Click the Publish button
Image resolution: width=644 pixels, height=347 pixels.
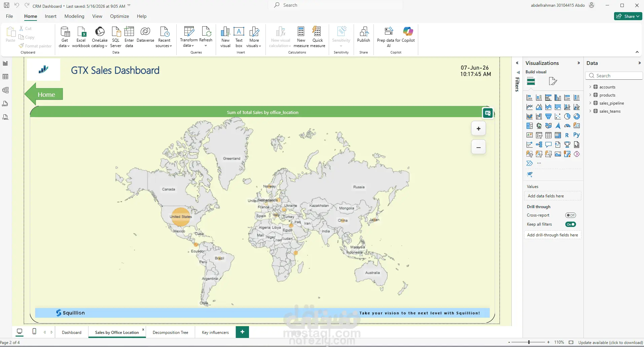[363, 35]
